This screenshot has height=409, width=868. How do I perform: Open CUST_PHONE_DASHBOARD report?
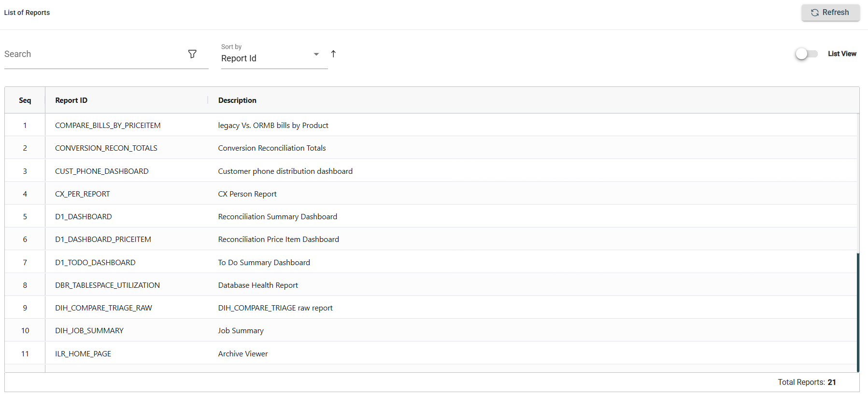point(102,171)
